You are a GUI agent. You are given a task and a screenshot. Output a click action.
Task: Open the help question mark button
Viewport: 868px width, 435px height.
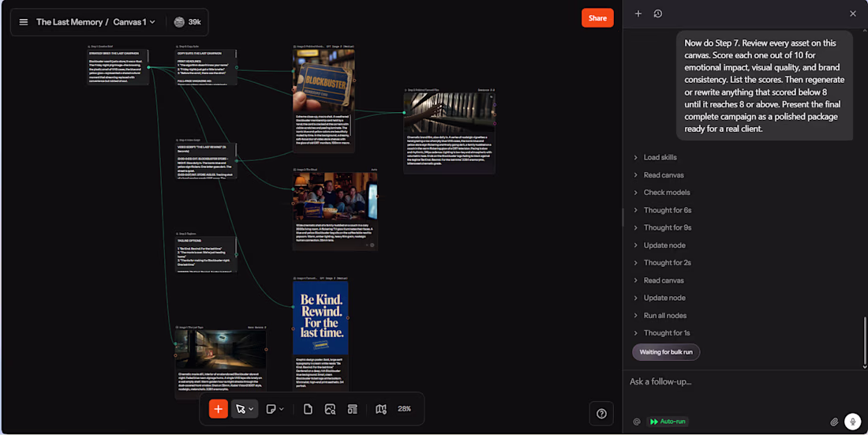pyautogui.click(x=601, y=414)
